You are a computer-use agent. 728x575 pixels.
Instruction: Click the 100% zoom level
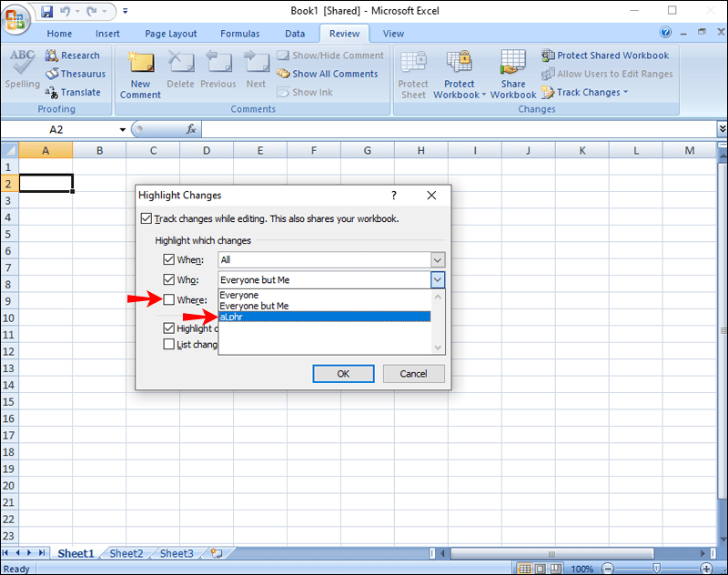[x=582, y=569]
